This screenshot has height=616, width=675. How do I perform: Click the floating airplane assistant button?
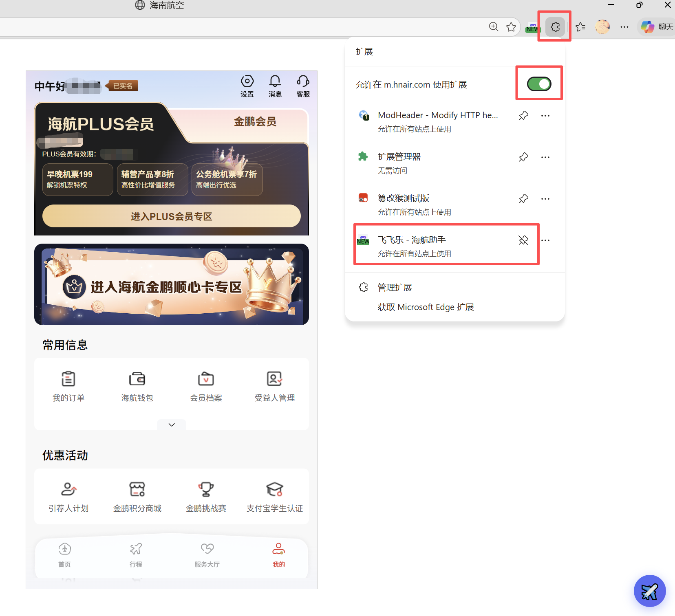click(x=650, y=591)
